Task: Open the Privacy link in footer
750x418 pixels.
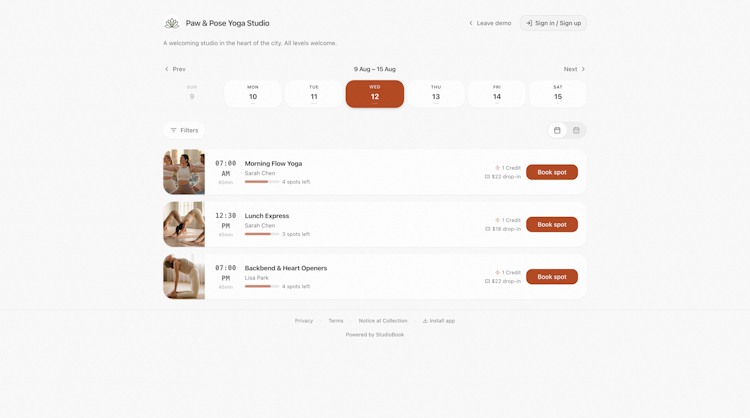Action: tap(304, 321)
